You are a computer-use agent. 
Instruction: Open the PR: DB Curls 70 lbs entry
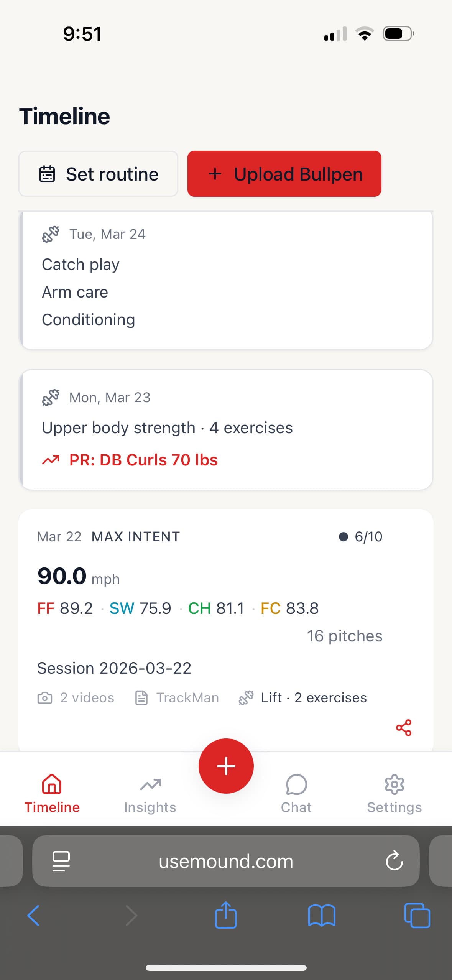tap(143, 459)
